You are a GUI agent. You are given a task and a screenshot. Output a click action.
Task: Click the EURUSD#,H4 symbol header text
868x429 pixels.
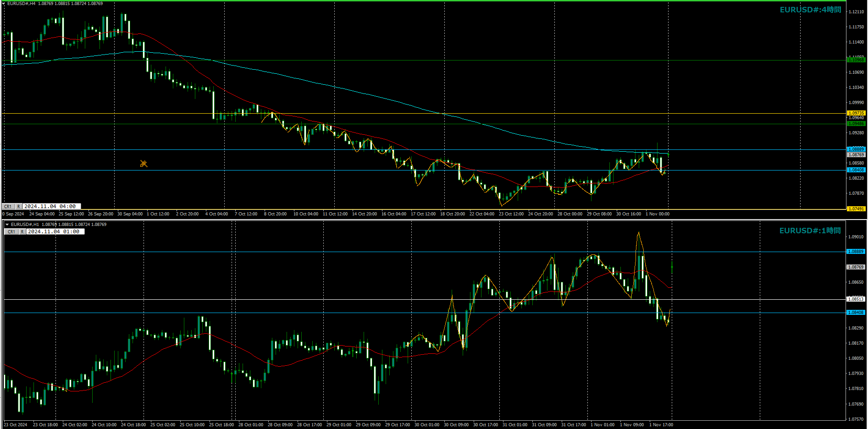coord(21,4)
